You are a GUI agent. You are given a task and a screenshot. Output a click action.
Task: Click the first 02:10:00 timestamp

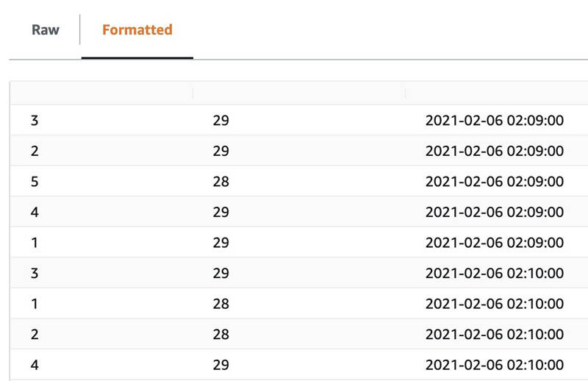pyautogui.click(x=494, y=273)
